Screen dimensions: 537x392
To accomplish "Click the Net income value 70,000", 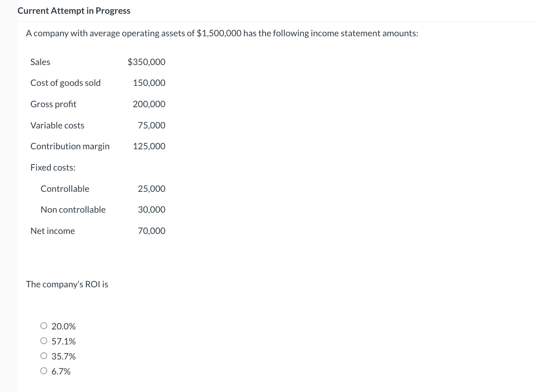I will [x=152, y=231].
